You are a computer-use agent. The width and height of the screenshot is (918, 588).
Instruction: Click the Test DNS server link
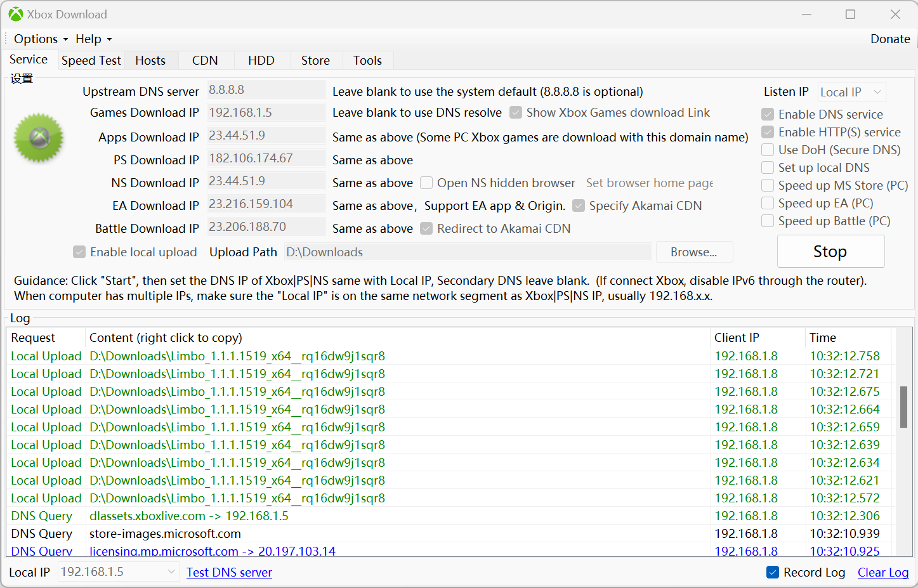coord(229,572)
